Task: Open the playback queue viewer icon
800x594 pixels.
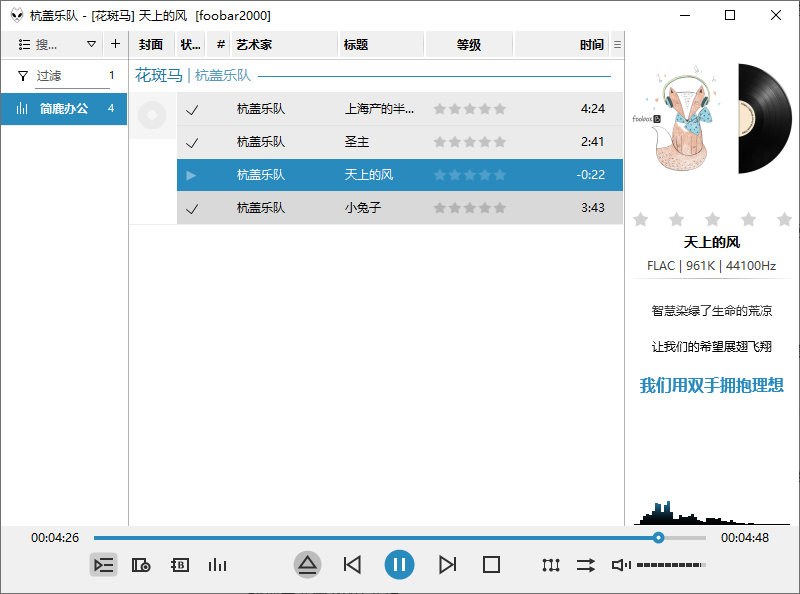Action: pyautogui.click(x=103, y=565)
